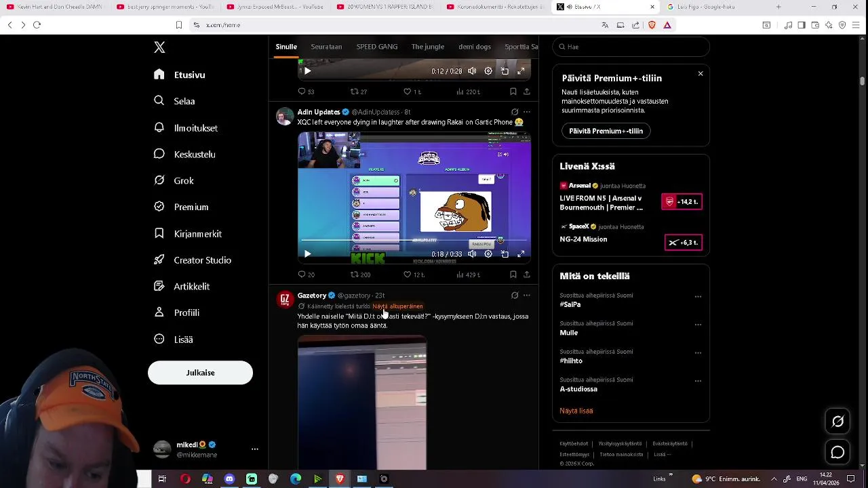This screenshot has width=868, height=488.
Task: Open Grok from the sidebar
Action: [174, 180]
